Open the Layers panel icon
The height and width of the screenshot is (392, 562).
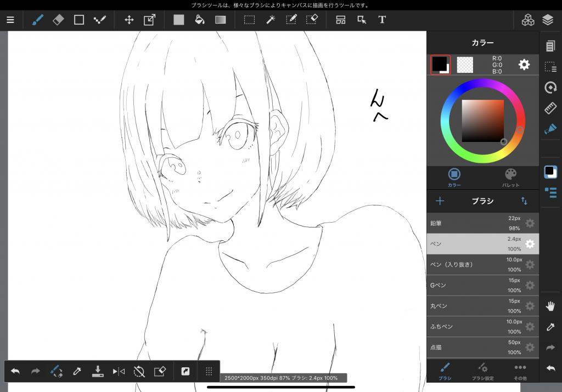click(547, 20)
